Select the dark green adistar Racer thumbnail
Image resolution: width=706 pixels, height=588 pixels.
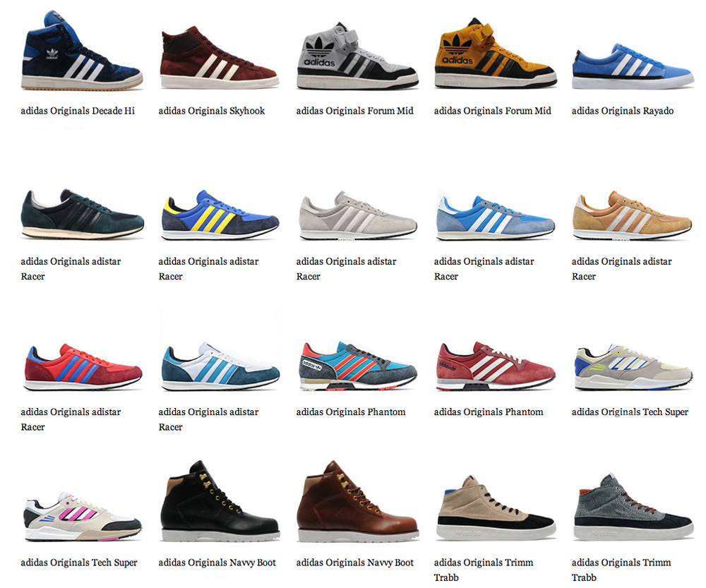[83, 214]
